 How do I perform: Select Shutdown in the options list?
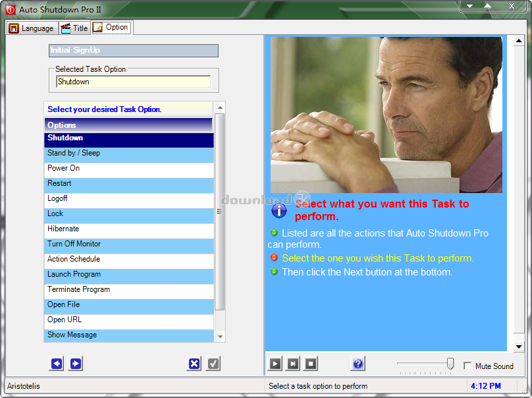[129, 140]
